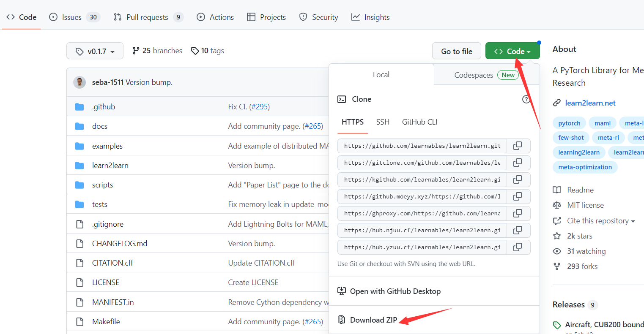Copy the hub.njuu.cf clone URL

click(x=517, y=230)
